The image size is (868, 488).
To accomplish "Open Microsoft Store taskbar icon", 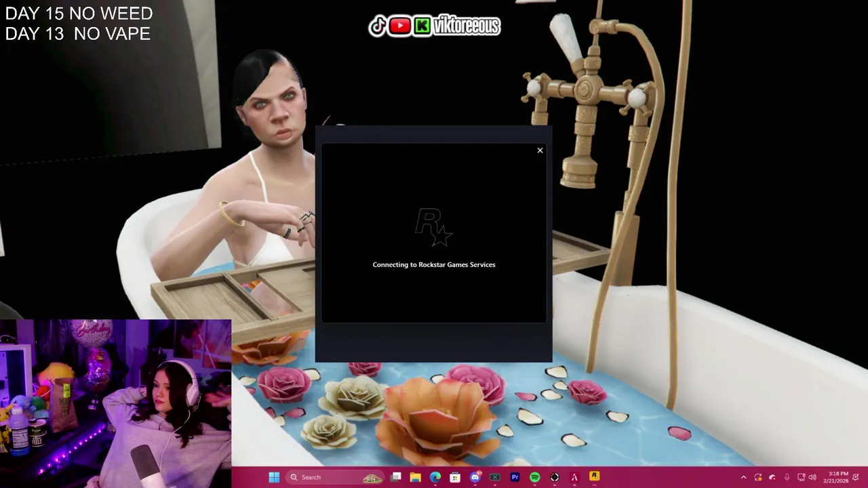I will pyautogui.click(x=455, y=477).
